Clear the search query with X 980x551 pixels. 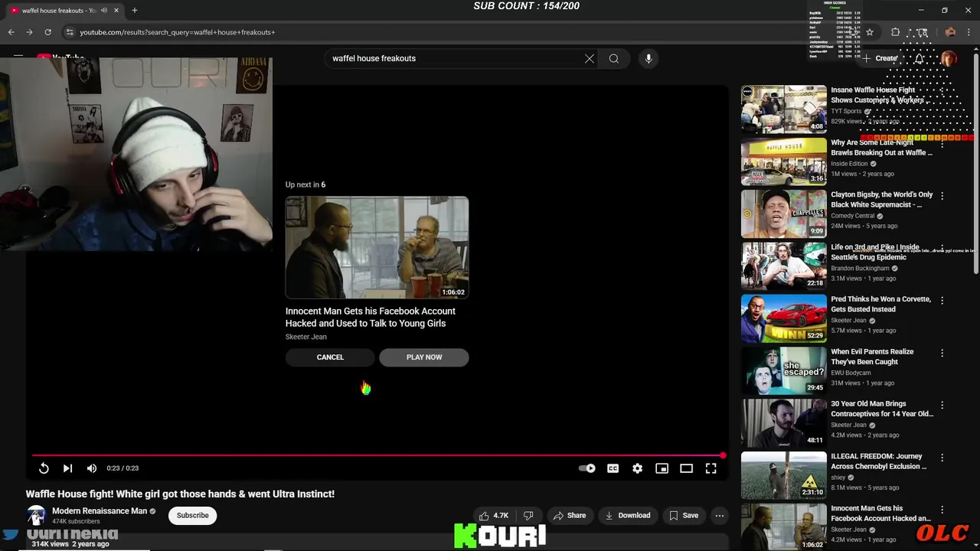590,58
